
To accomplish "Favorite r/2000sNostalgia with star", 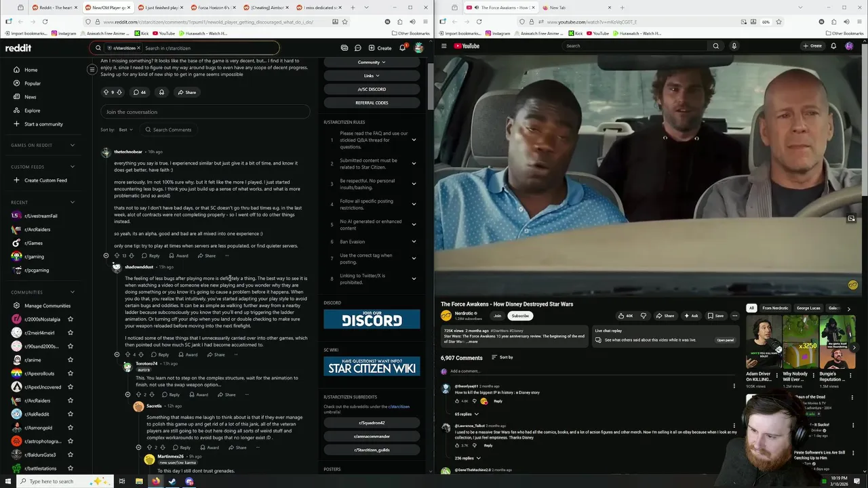I will (x=71, y=319).
